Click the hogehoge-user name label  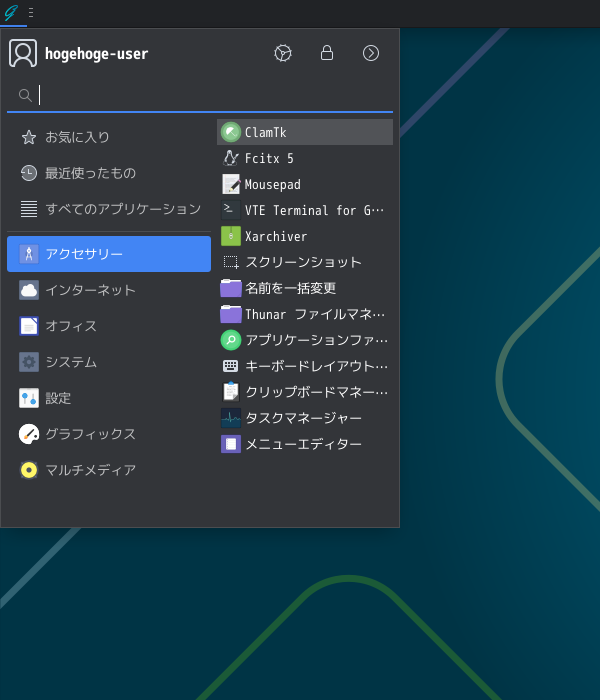click(96, 54)
